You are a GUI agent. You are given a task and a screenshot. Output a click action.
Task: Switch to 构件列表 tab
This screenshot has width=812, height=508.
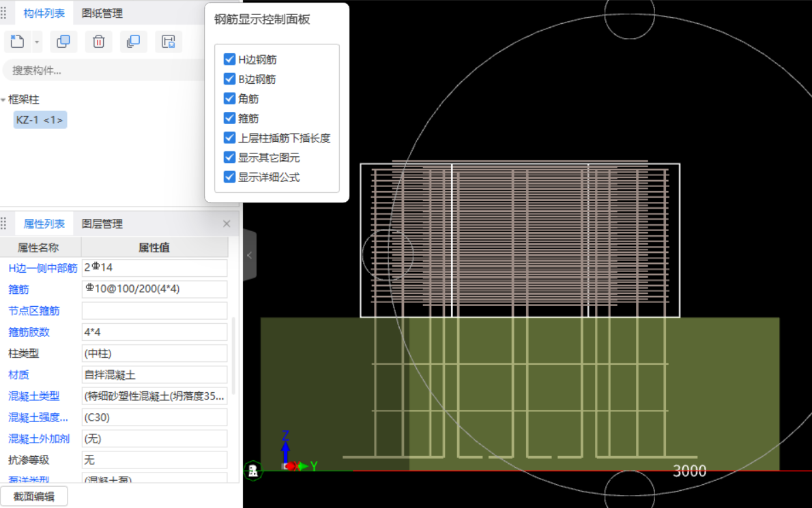[x=44, y=14]
